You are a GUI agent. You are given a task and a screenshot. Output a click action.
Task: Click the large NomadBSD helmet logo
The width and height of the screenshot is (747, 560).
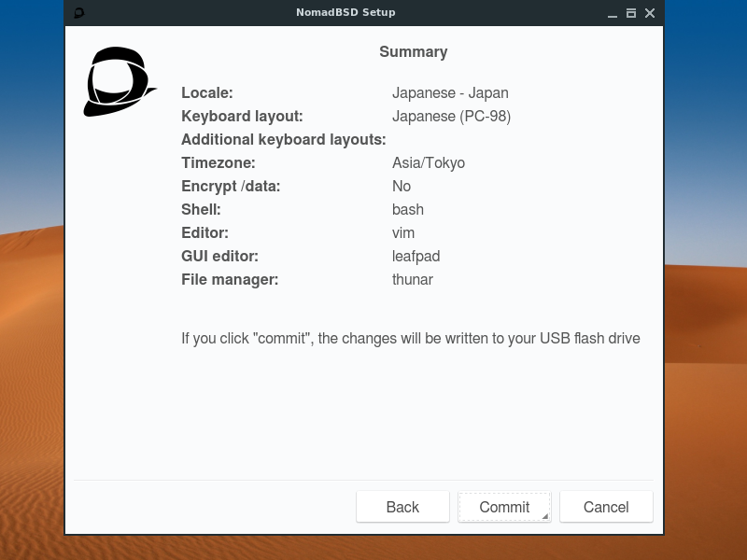[120, 81]
